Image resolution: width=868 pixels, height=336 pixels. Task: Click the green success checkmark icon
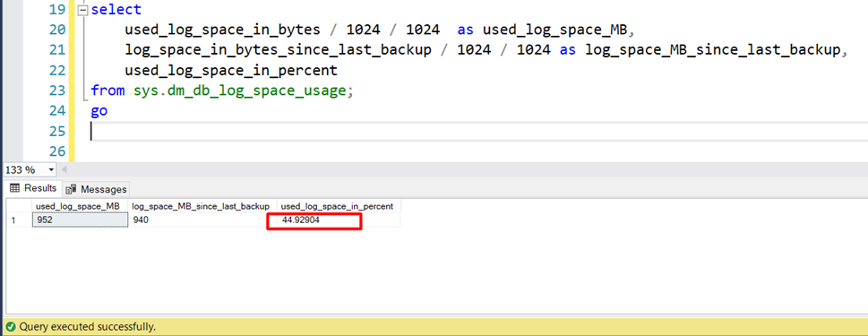(11, 326)
